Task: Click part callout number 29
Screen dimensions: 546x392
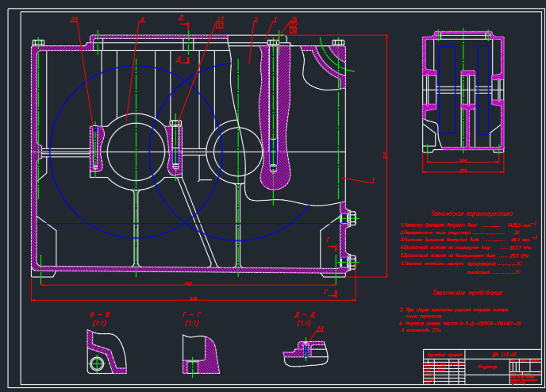Action: (74, 20)
